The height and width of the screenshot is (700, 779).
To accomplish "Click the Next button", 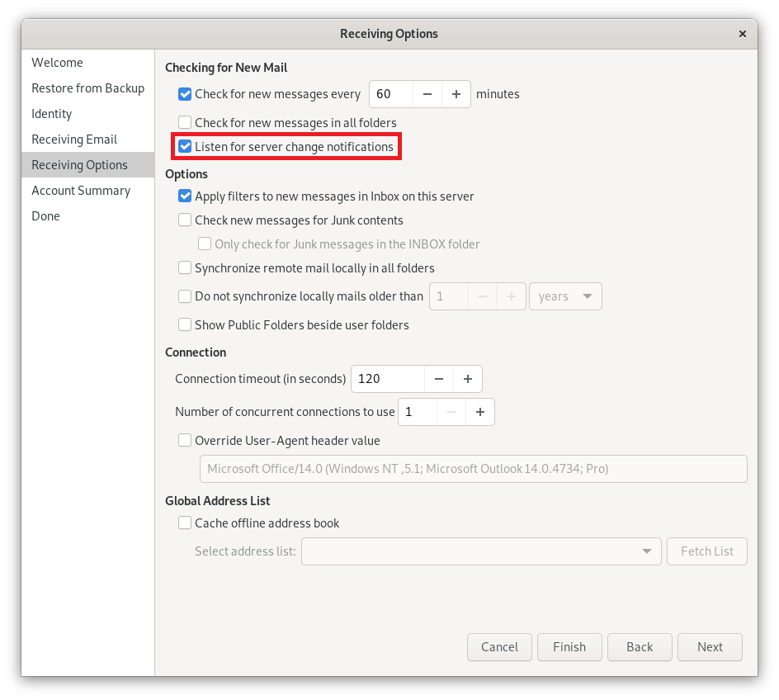I will [x=710, y=647].
